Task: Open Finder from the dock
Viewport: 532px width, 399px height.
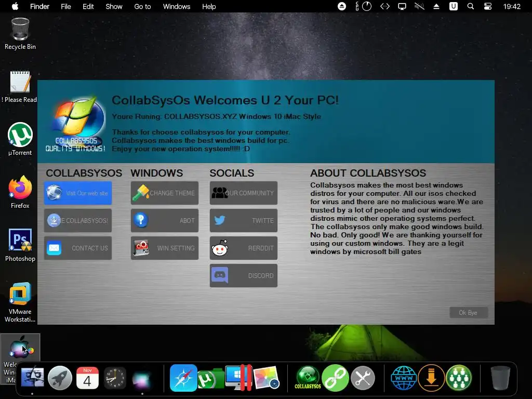Action: tap(32, 378)
